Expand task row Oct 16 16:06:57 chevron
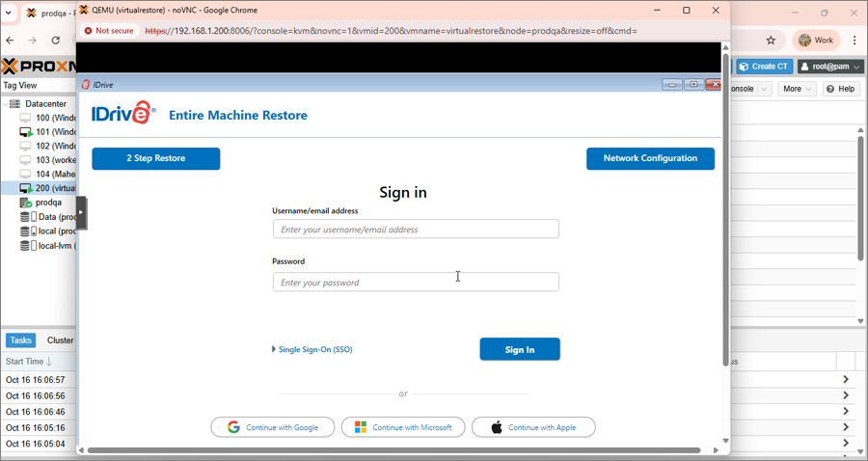The width and height of the screenshot is (868, 461). tap(846, 380)
